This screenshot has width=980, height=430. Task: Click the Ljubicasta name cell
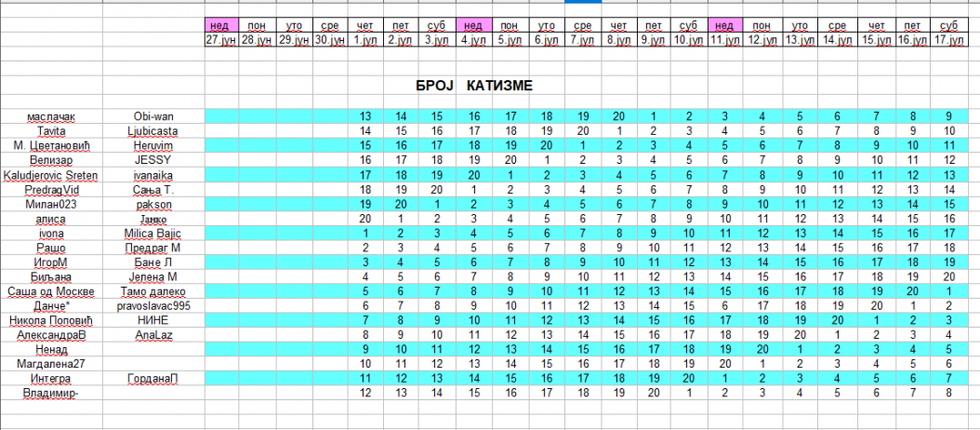tap(153, 131)
